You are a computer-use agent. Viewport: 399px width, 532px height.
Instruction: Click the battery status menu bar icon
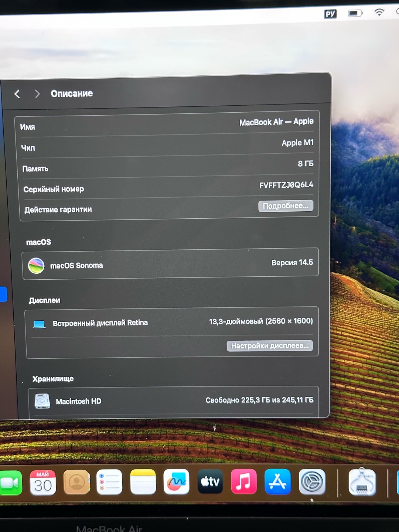pos(355,13)
